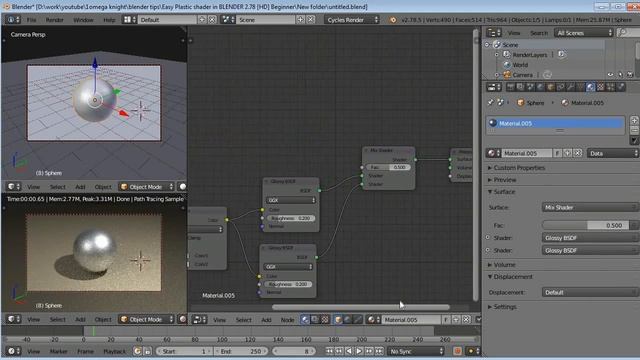The height and width of the screenshot is (360, 640).
Task: Toggle auto keyframe record button
Action: [457, 351]
